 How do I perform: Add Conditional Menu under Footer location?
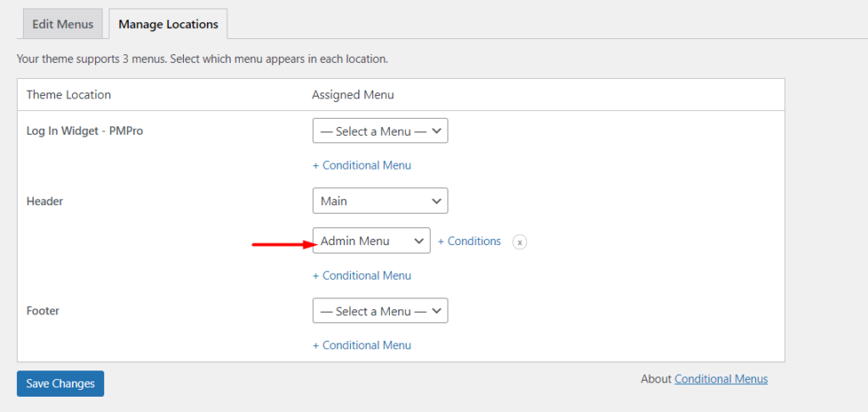coord(362,345)
